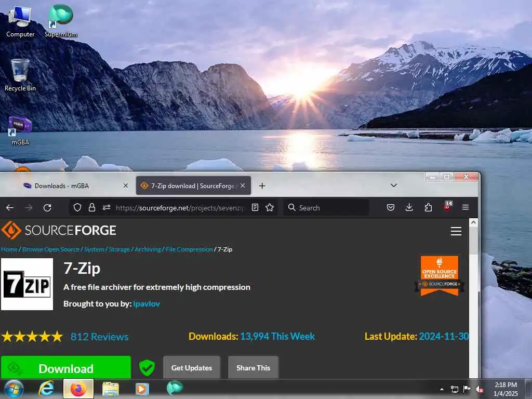The image size is (532, 399).
Task: Click the network tray icon
Action: (454, 389)
